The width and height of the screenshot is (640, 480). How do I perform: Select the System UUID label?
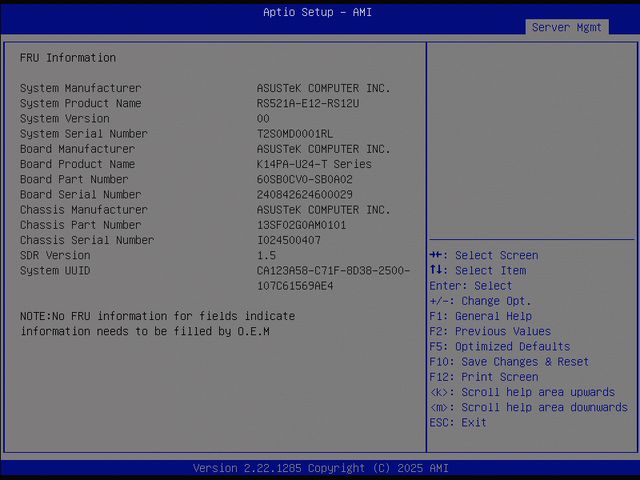tap(55, 271)
